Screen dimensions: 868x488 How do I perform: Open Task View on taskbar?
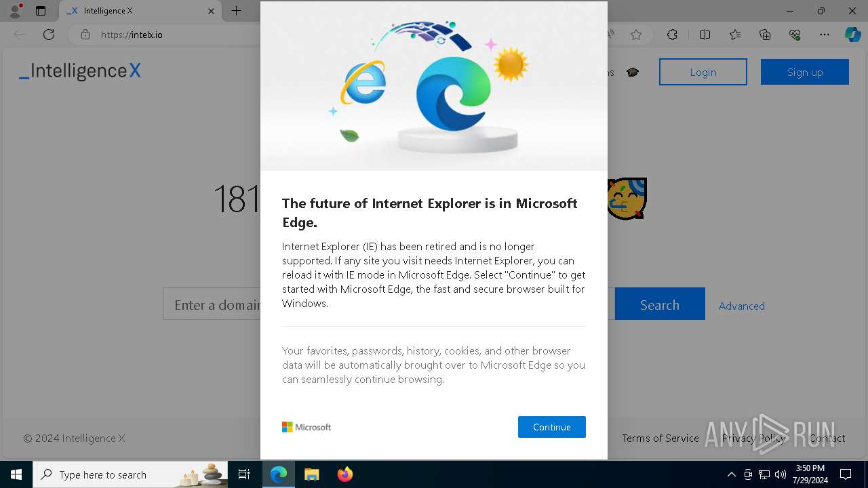click(244, 474)
